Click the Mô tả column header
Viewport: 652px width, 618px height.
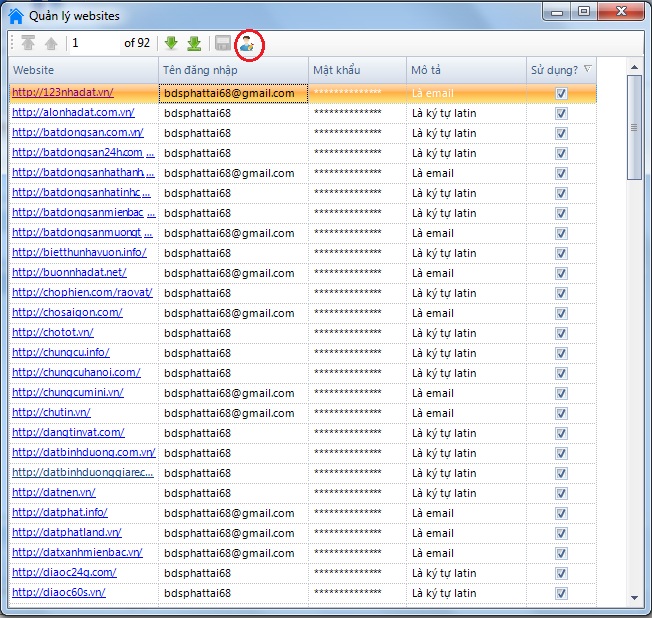(464, 70)
